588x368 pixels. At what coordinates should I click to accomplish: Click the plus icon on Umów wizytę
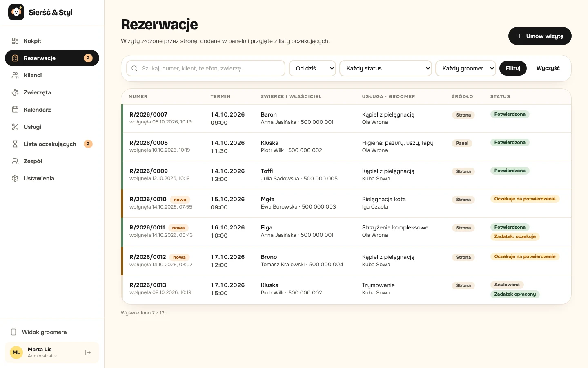pyautogui.click(x=520, y=36)
